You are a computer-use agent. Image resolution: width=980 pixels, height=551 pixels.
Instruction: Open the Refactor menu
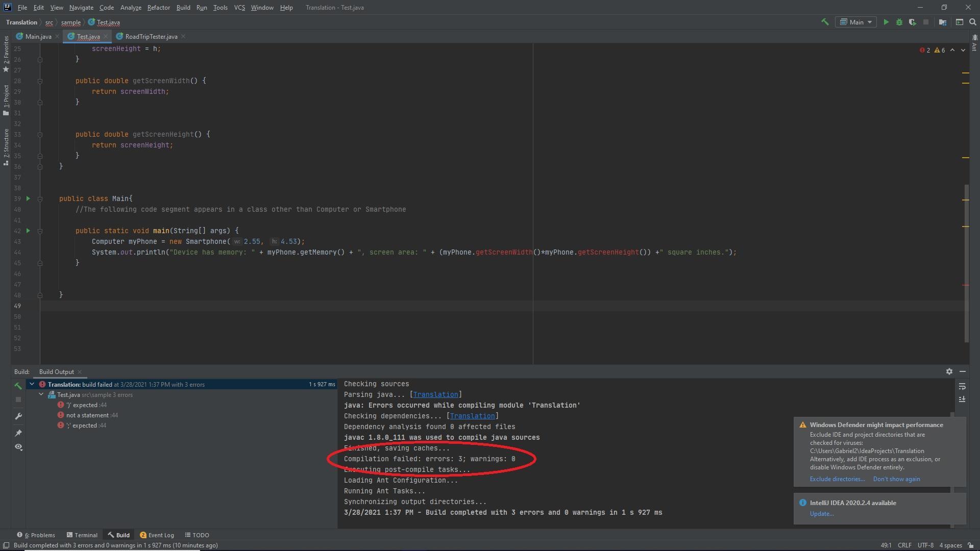[158, 8]
